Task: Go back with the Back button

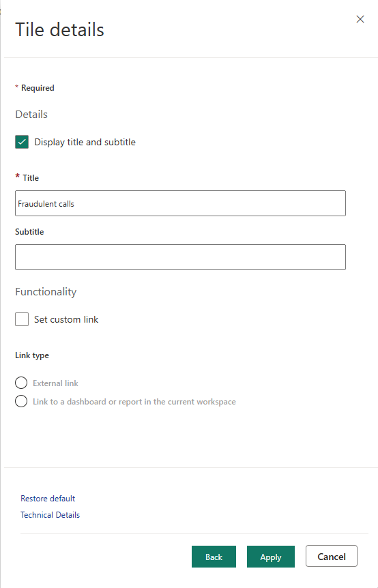Action: click(214, 557)
